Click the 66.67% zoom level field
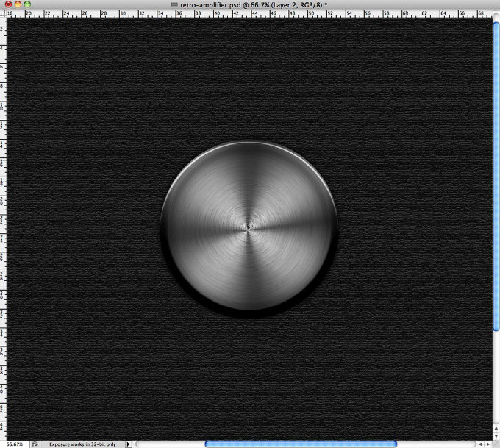500x448 pixels. [15, 444]
